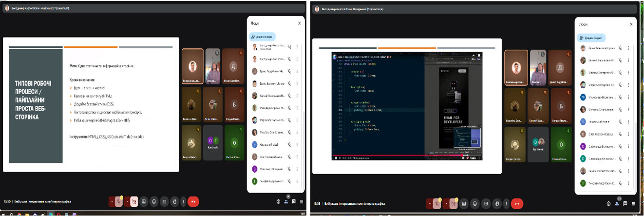Leave call in right Meet window
644x217 pixels.
[x=517, y=203]
